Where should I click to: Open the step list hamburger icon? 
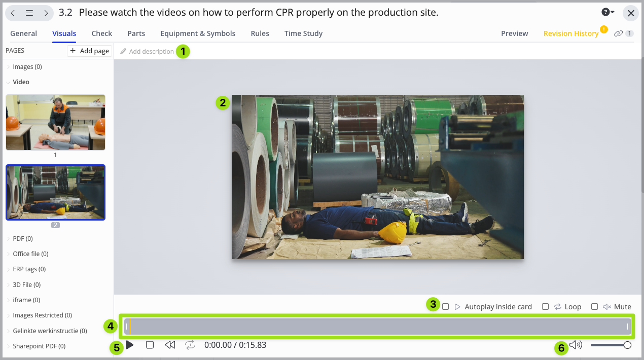pos(29,13)
